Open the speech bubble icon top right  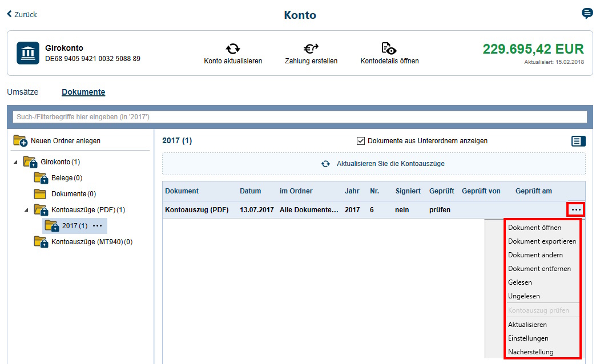587,13
